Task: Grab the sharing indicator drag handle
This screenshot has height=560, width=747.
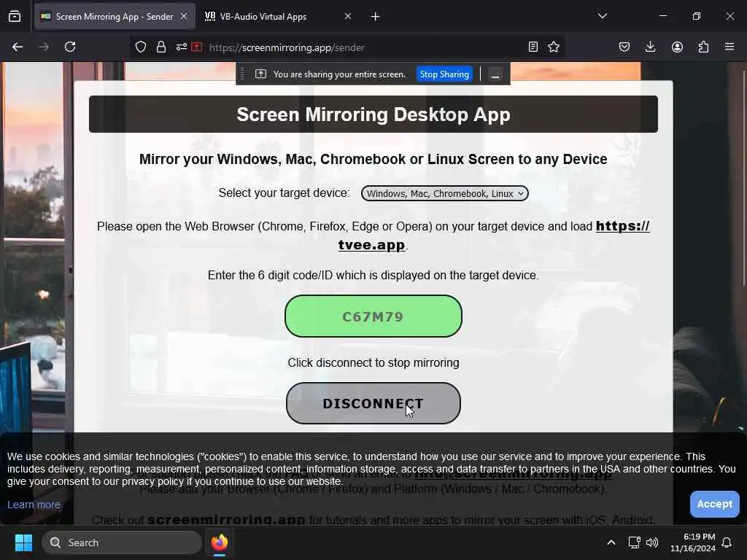Action: pos(242,74)
